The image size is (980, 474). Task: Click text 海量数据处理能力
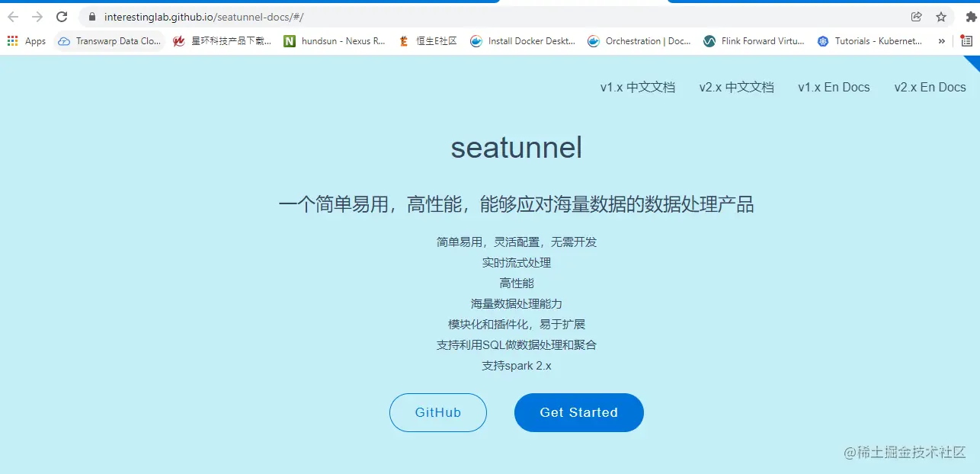click(517, 303)
